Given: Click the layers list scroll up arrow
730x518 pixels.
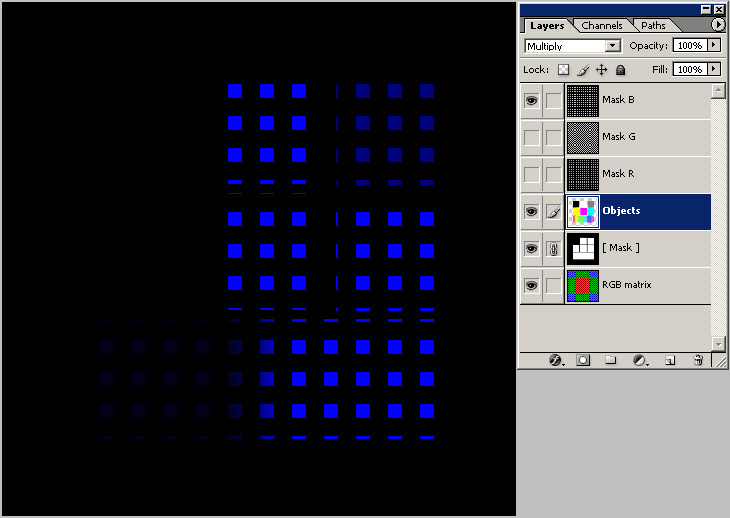Looking at the screenshot, I should pyautogui.click(x=718, y=91).
